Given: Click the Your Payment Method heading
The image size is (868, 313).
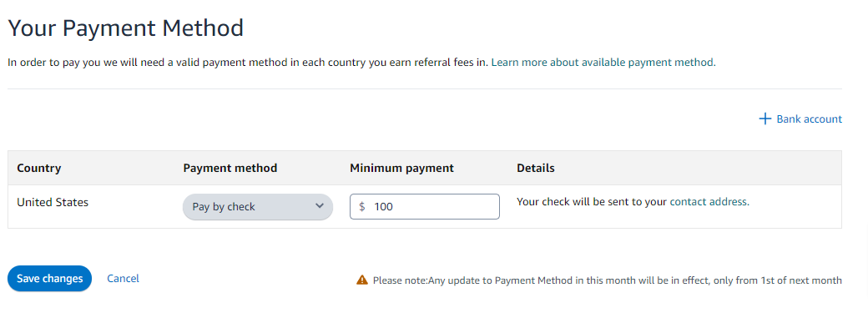Looking at the screenshot, I should point(126,28).
